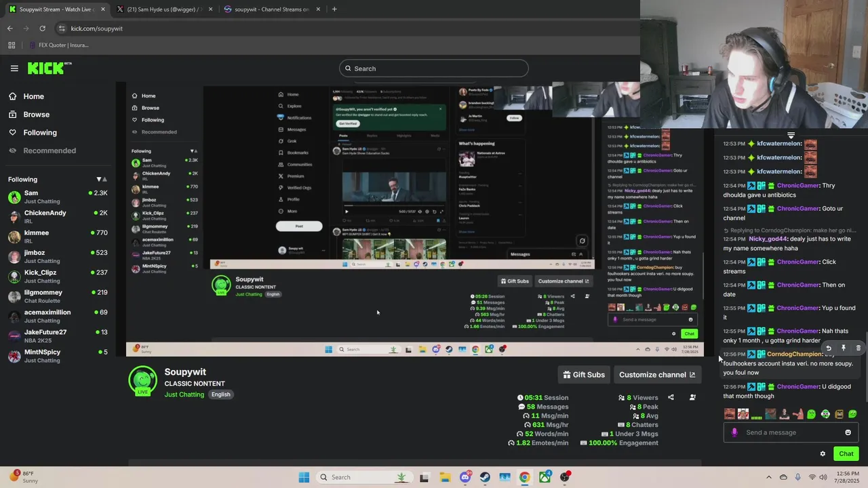This screenshot has height=488, width=868.
Task: Select JakeFuture27 in the Following list
Action: click(58, 336)
